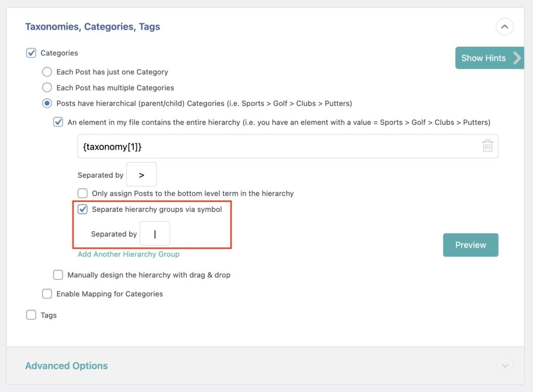Select Posts have hierarchical parent/child Categories
This screenshot has height=392, width=533.
click(x=47, y=103)
